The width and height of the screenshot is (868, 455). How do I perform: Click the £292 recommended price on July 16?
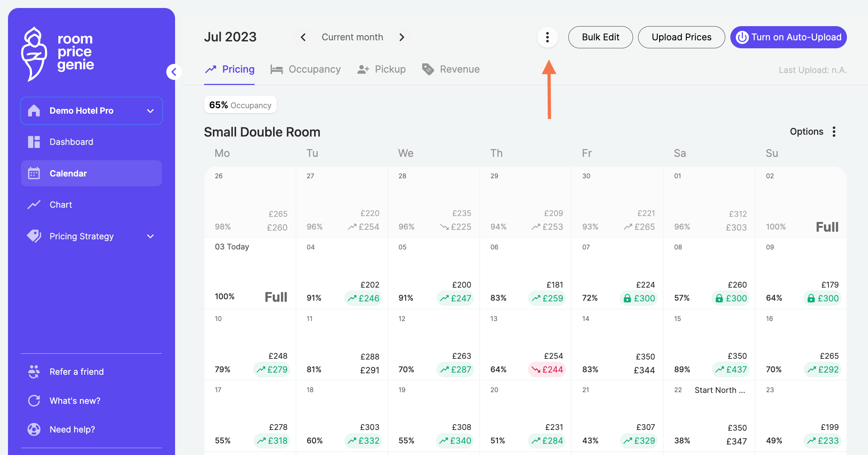pos(823,369)
